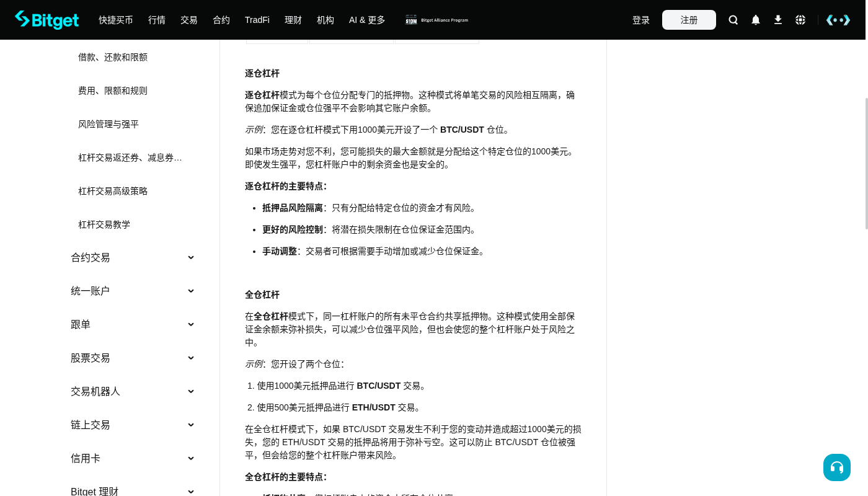Viewport: 868px width, 496px height.
Task: Click the teal brackets icon in header
Action: click(838, 20)
